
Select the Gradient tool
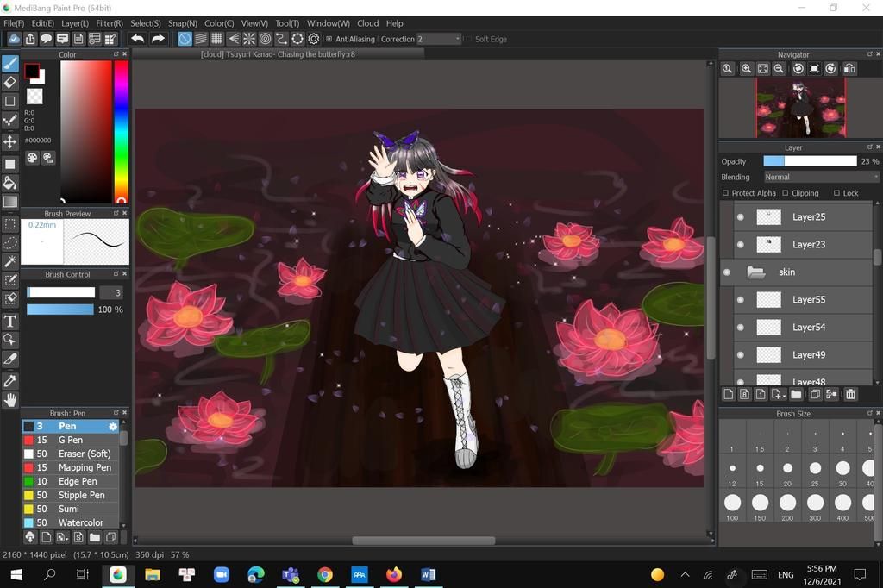tap(10, 202)
